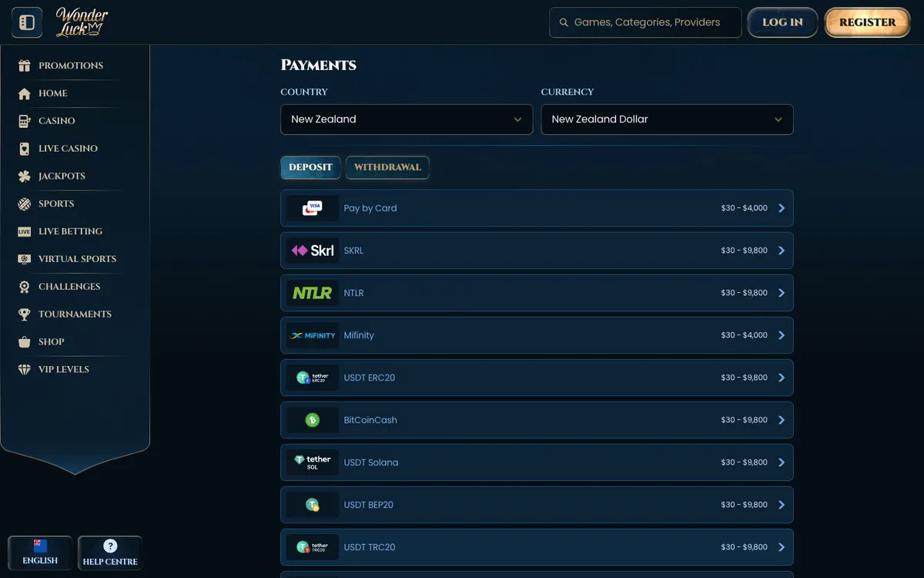This screenshot has width=924, height=578.
Task: Click the Register button
Action: click(868, 22)
